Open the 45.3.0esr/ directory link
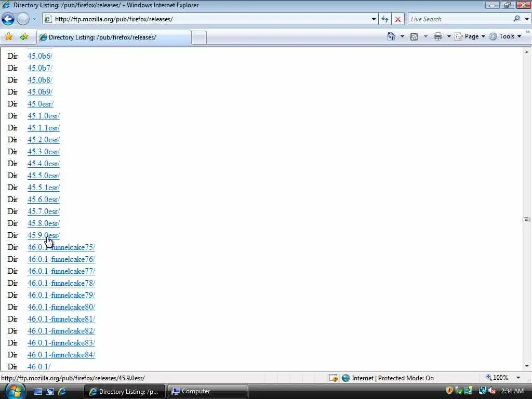Viewport: 532px width, 399px height. [x=44, y=151]
